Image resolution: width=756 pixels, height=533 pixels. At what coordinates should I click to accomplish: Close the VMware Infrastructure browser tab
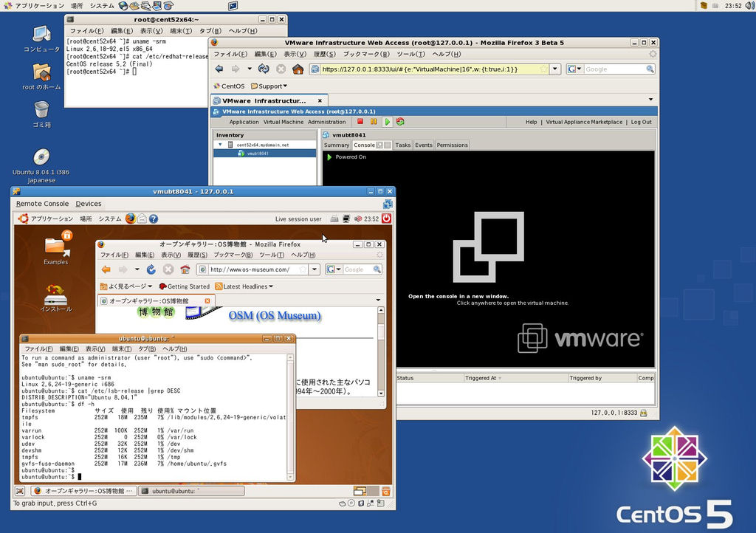click(x=320, y=100)
